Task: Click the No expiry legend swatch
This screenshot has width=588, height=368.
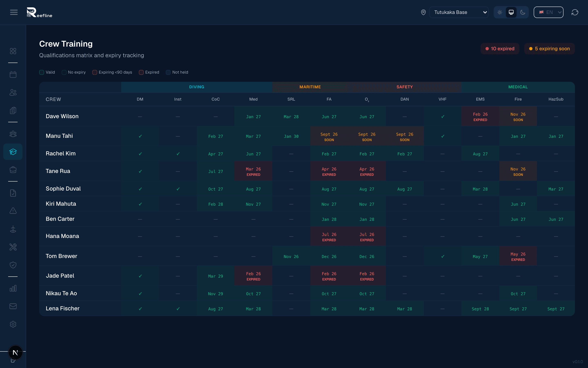Action: (x=64, y=72)
